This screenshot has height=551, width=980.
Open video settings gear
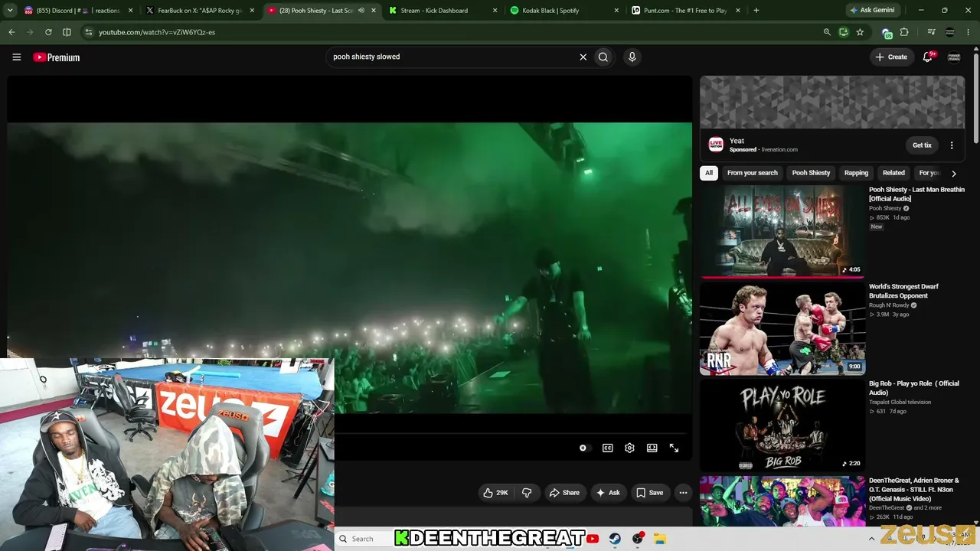coord(629,448)
